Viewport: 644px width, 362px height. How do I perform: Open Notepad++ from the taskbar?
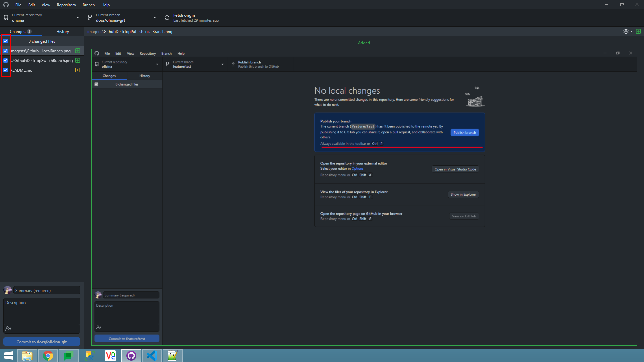(x=173, y=356)
